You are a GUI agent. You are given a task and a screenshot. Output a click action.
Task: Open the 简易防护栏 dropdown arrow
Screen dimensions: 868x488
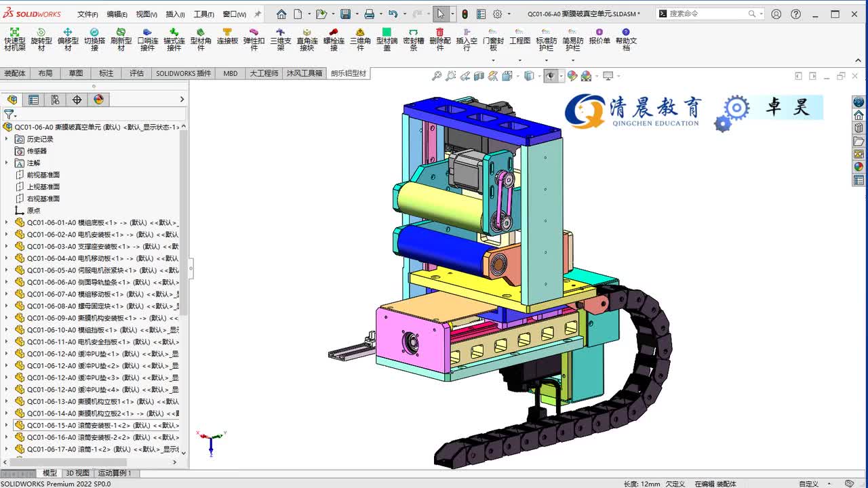point(572,60)
